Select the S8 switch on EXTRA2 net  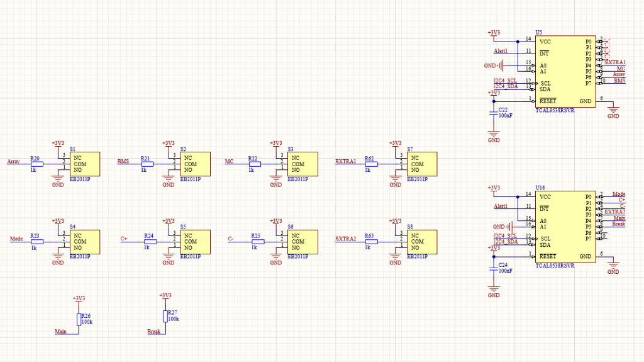(x=422, y=241)
